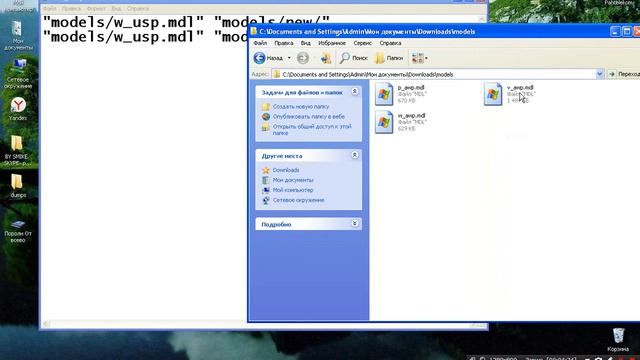Open the Views icon dropdown in toolbar
This screenshot has height=360, width=640.
(420, 58)
